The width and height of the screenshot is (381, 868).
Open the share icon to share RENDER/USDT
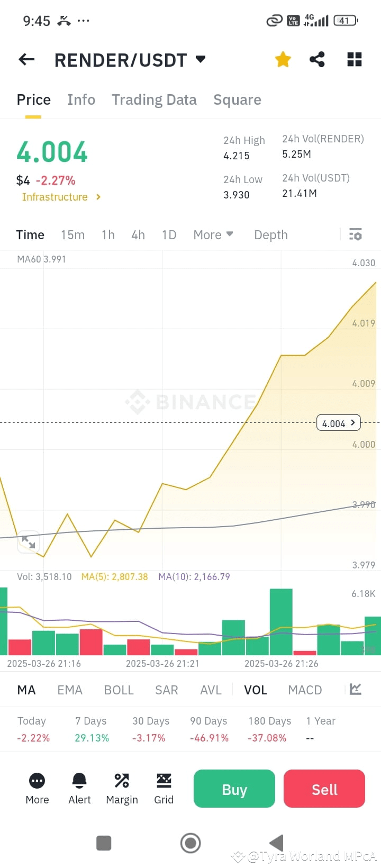[x=317, y=59]
